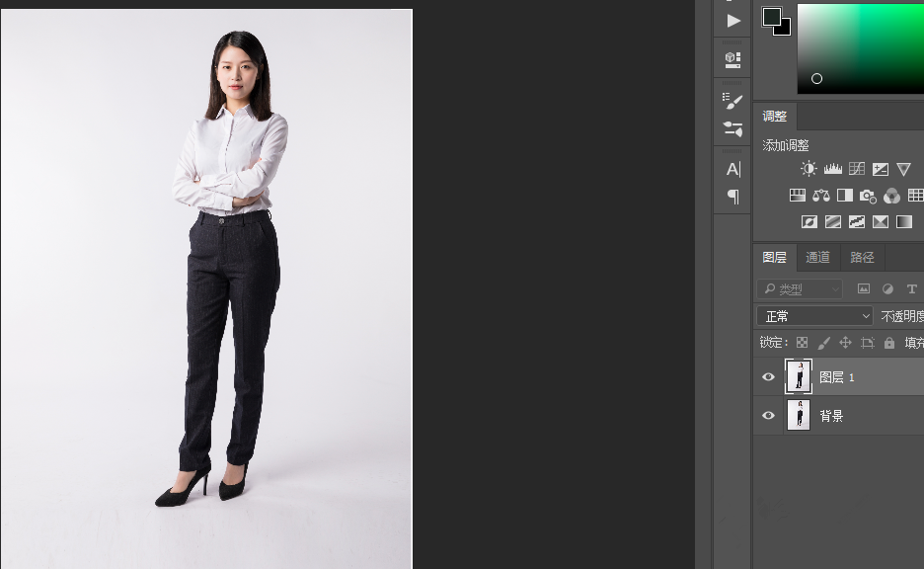
Task: Switch to the 调整 panel tab
Action: click(x=774, y=117)
